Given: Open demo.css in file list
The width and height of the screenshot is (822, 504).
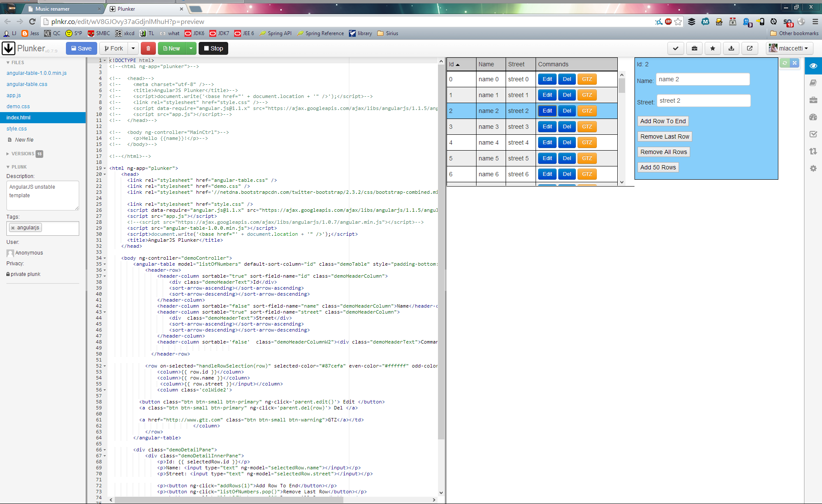Looking at the screenshot, I should pyautogui.click(x=18, y=107).
